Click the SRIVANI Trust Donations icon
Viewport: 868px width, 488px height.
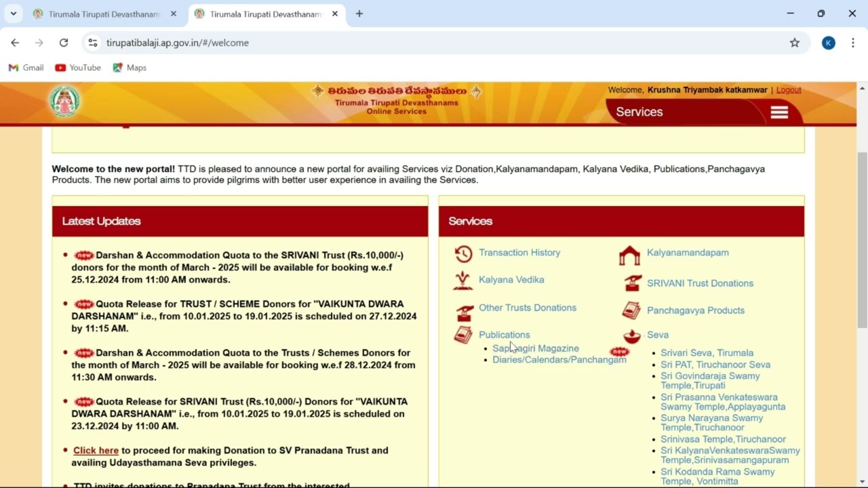click(x=633, y=283)
